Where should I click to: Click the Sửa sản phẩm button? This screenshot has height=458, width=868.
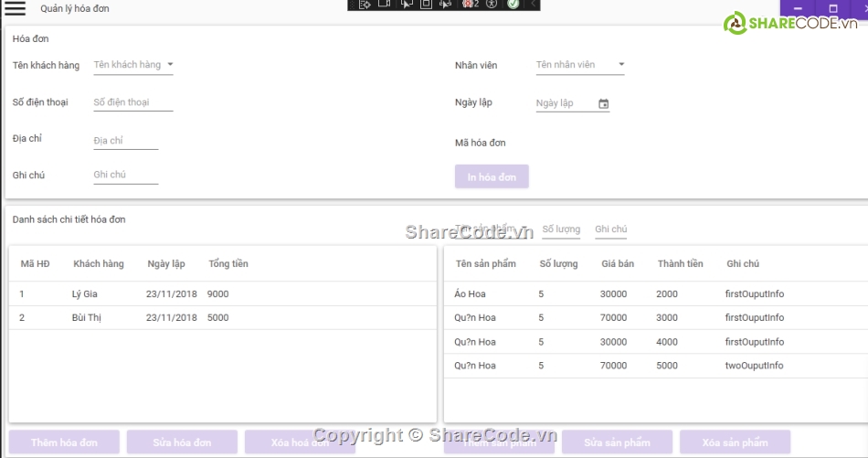pyautogui.click(x=617, y=442)
